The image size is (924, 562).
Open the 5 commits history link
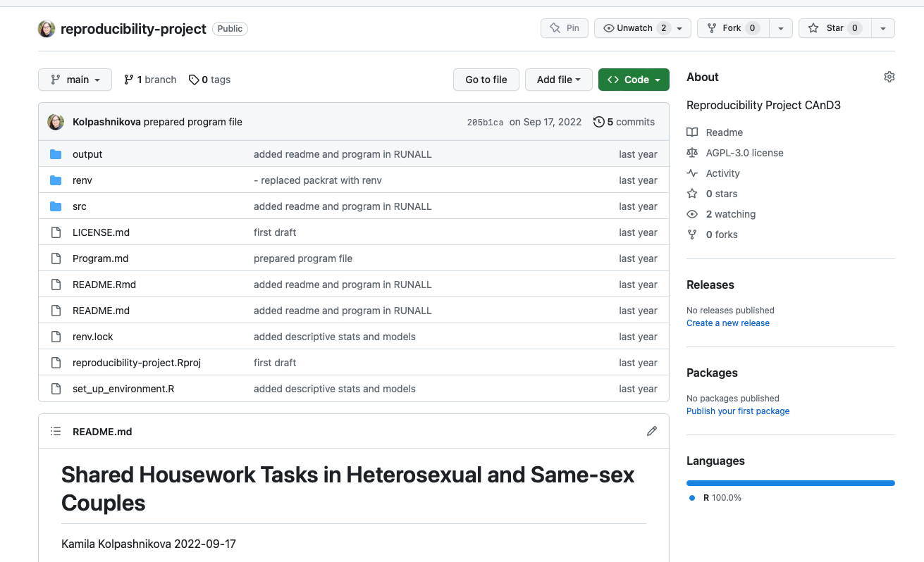(624, 122)
